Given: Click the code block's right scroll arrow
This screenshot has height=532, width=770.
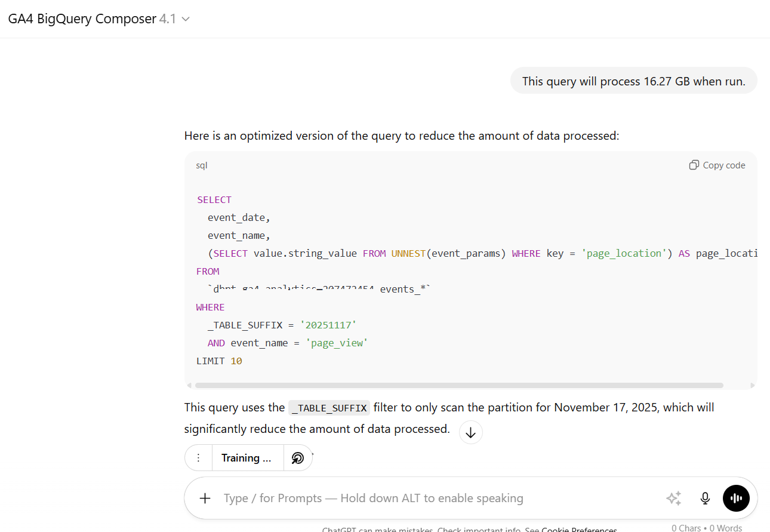Looking at the screenshot, I should tap(752, 386).
